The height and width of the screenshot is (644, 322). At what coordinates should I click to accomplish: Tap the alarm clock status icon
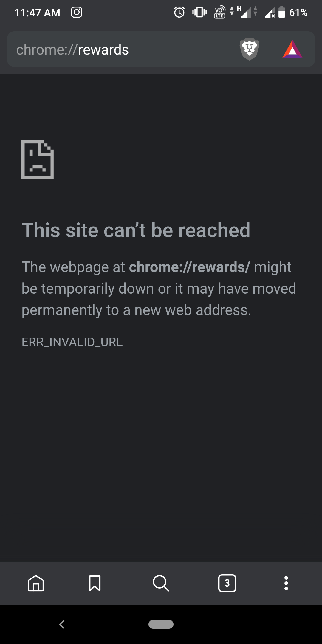(x=179, y=12)
